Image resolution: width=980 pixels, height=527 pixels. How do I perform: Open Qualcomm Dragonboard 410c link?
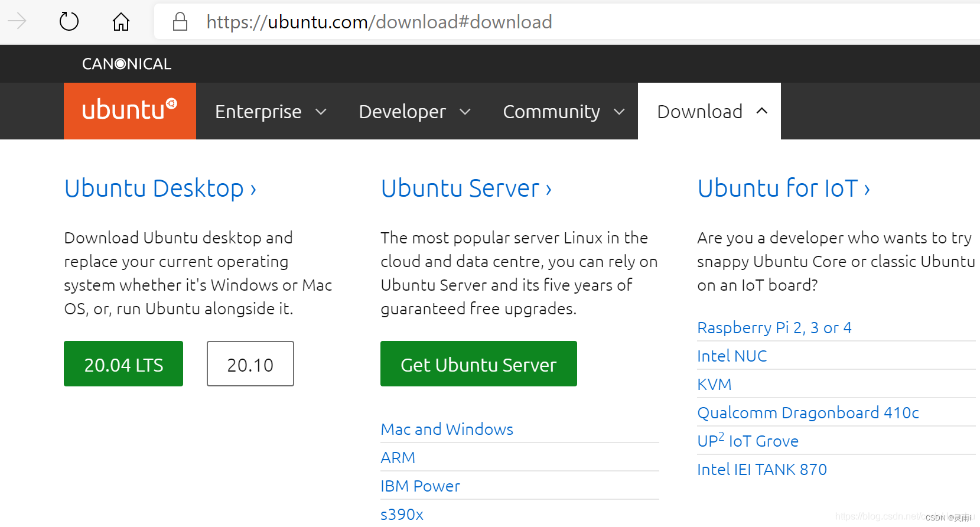[808, 413]
